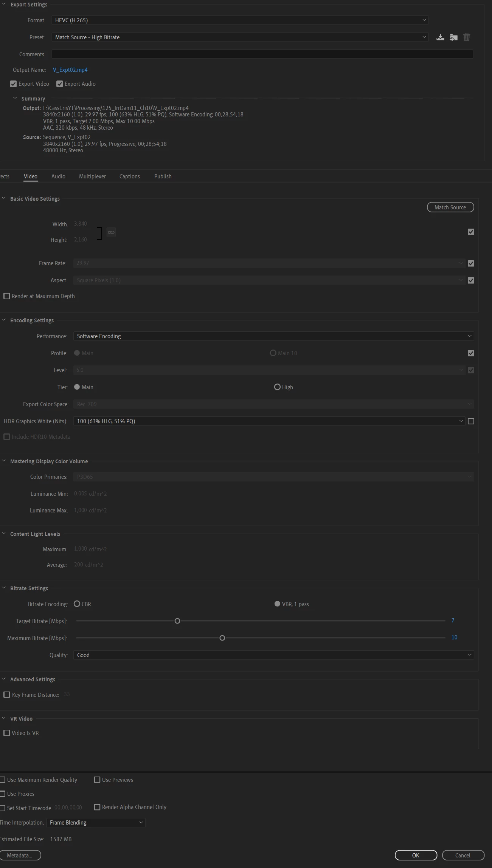
Task: Uncheck Export Audio checkbox
Action: coord(60,84)
